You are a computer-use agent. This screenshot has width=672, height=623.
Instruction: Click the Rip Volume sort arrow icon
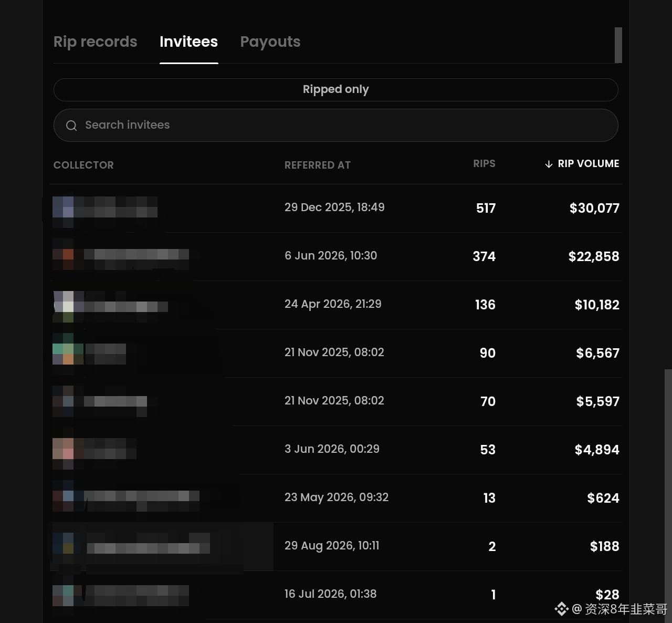click(x=549, y=164)
